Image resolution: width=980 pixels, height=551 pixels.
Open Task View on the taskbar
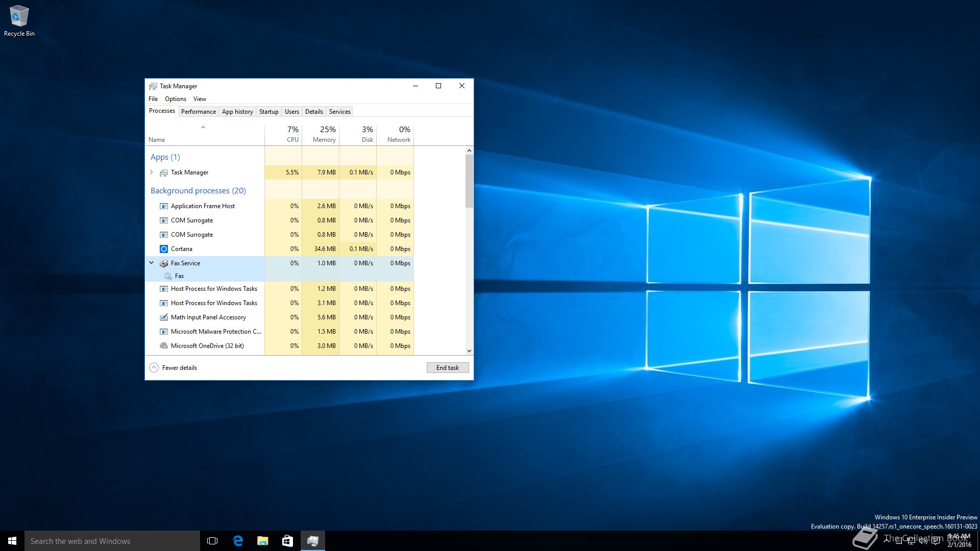pyautogui.click(x=212, y=541)
